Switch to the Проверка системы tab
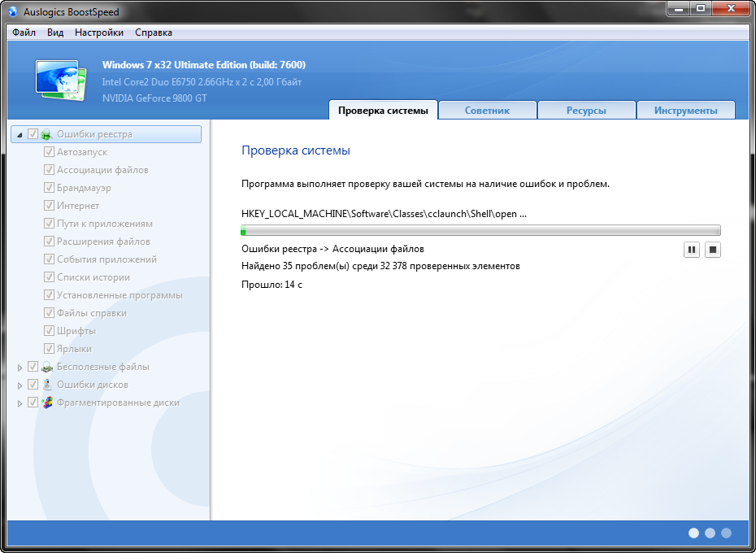The width and height of the screenshot is (756, 553). pos(384,110)
